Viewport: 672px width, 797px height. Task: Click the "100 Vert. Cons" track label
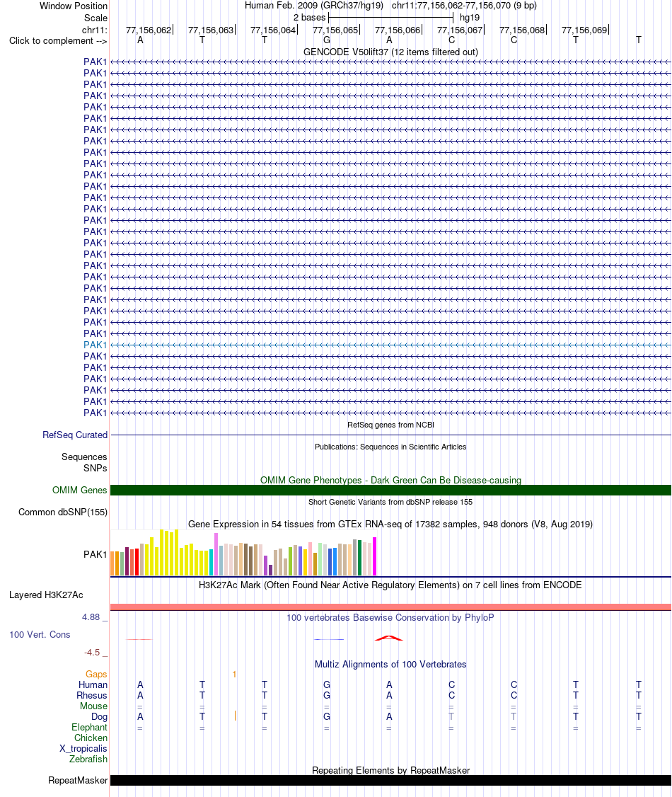point(40,635)
